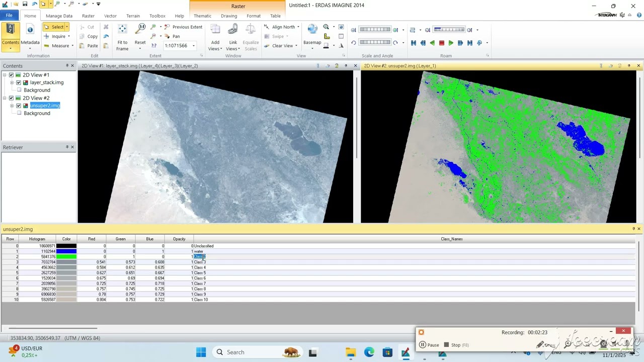Image resolution: width=644 pixels, height=362 pixels.
Task: Switch to the Manage Data tab
Action: coord(59,16)
